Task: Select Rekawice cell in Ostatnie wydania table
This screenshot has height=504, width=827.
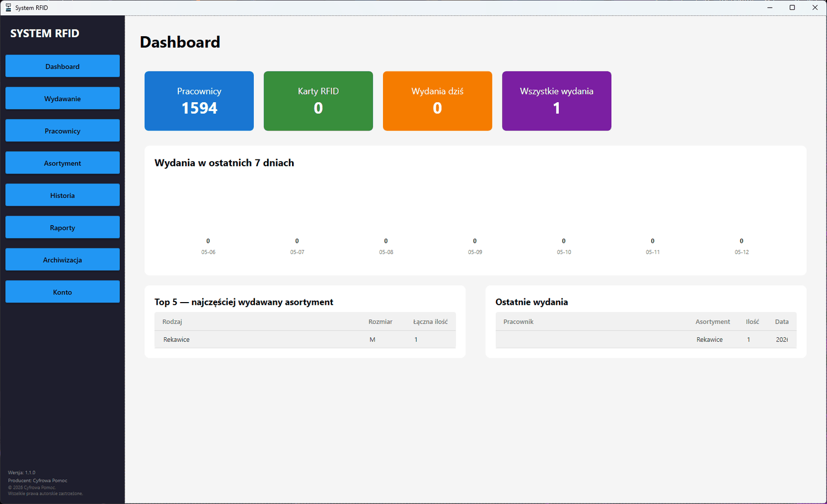Action: (x=710, y=340)
